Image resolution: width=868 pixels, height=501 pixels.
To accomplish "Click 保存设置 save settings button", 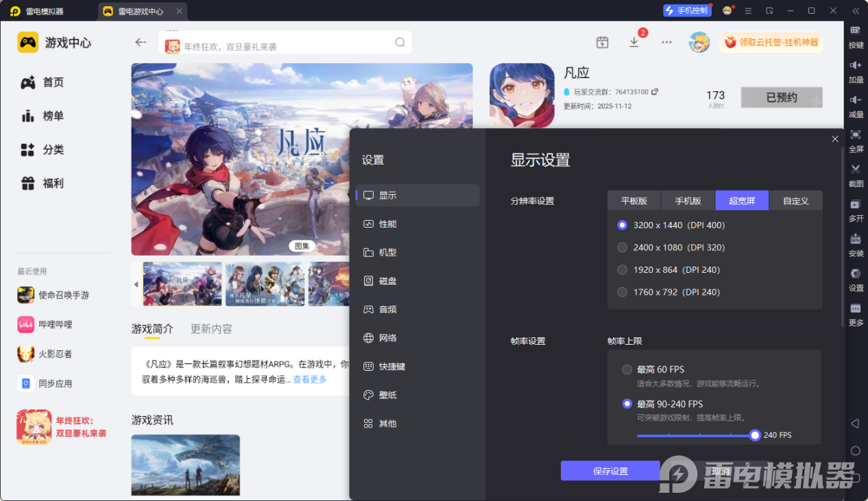I will click(610, 471).
